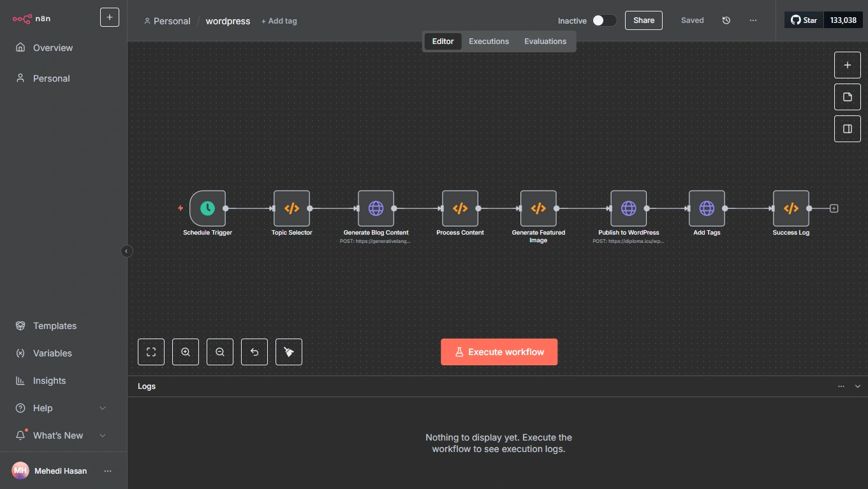Click the wordpress workflow name
868x489 pixels.
(x=228, y=21)
